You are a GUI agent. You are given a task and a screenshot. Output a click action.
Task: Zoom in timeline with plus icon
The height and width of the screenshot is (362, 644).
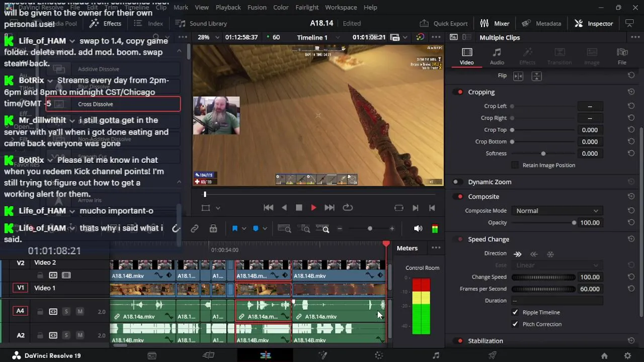point(392,229)
